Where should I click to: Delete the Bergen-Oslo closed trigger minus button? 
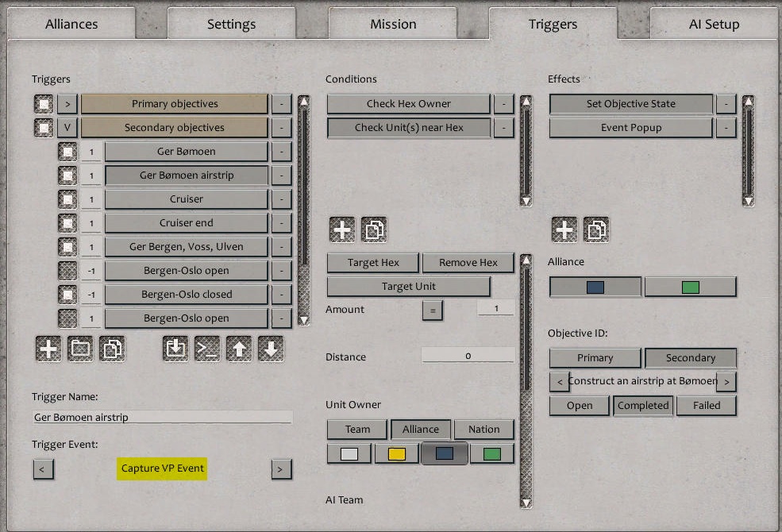tap(282, 295)
